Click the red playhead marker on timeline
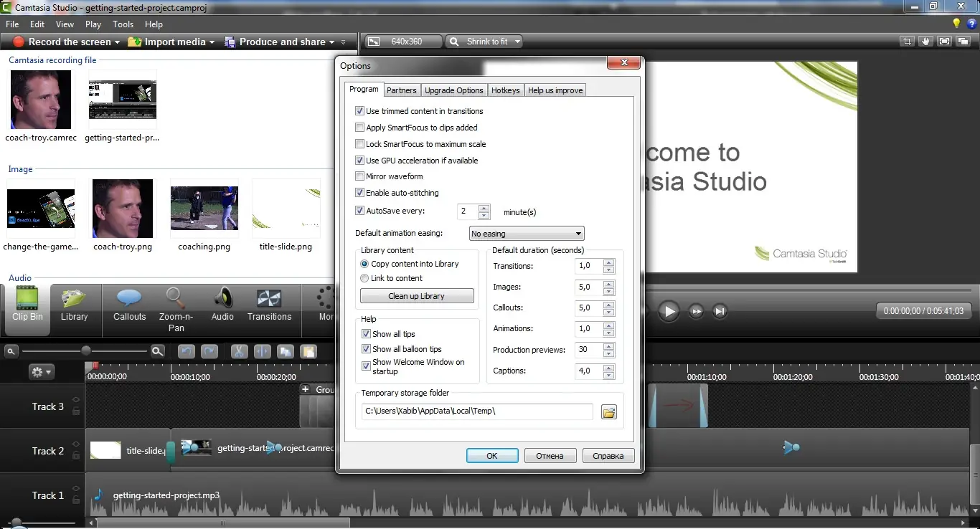This screenshot has width=980, height=529. pos(95,366)
